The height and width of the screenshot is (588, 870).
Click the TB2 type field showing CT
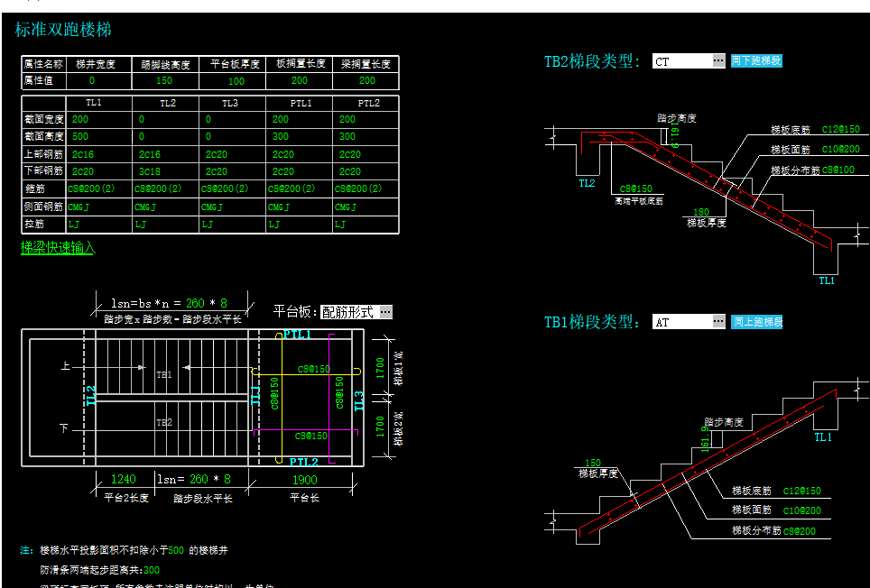click(682, 61)
